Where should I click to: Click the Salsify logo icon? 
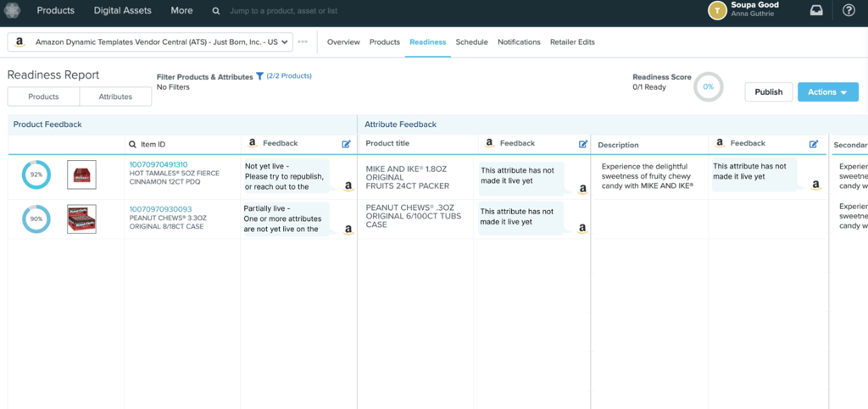pyautogui.click(x=12, y=11)
